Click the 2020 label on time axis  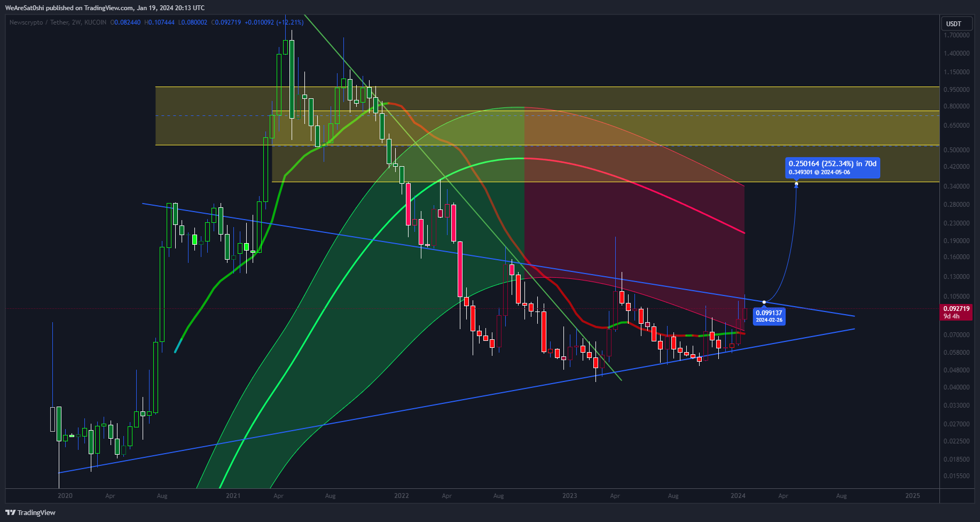65,496
